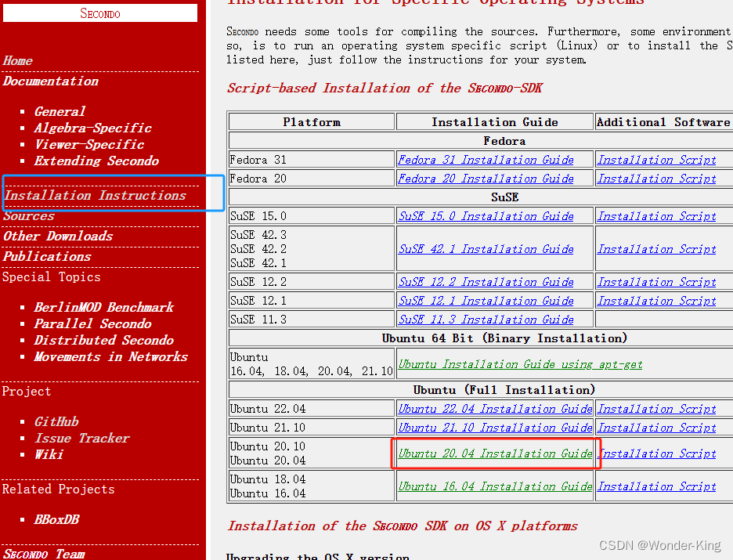This screenshot has width=733, height=560.
Task: Download Installation Script for Fedora 31
Action: [657, 160]
